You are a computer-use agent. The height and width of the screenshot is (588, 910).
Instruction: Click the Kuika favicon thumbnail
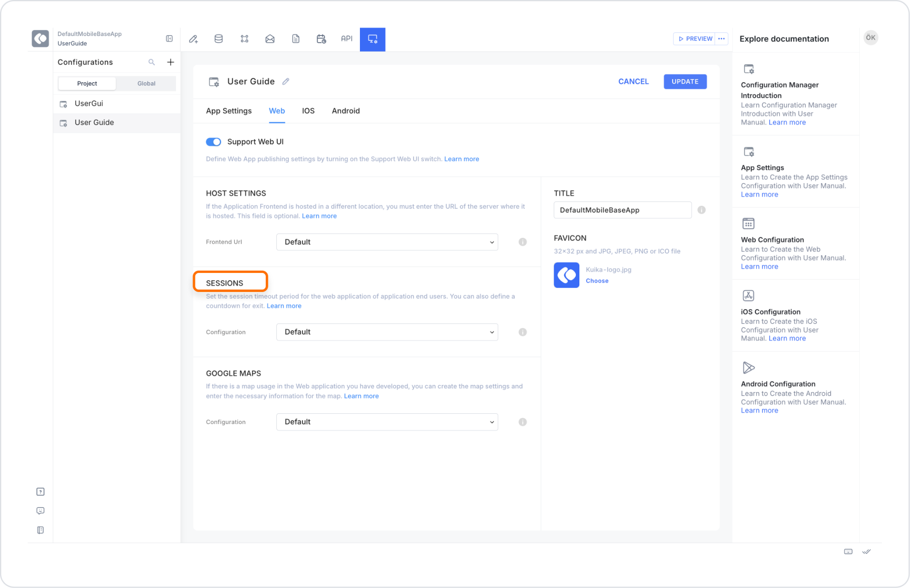pos(567,275)
